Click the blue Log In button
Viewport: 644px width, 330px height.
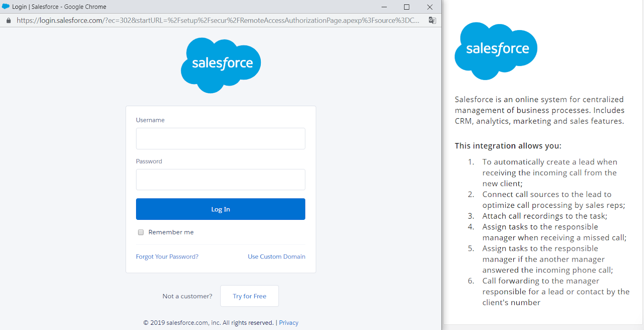pyautogui.click(x=221, y=209)
